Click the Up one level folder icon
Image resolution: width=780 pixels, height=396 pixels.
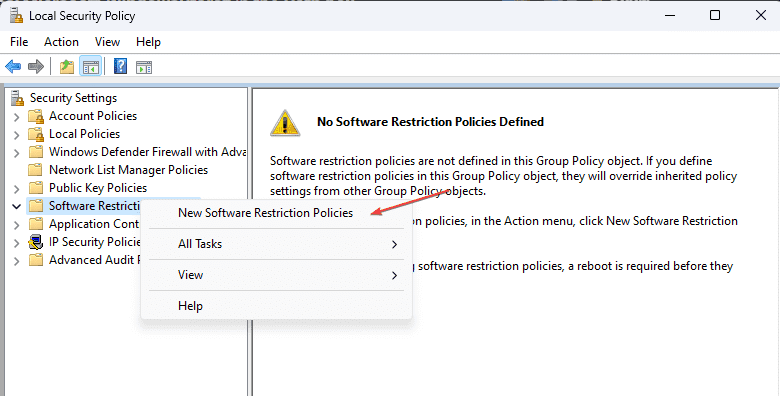[x=67, y=66]
